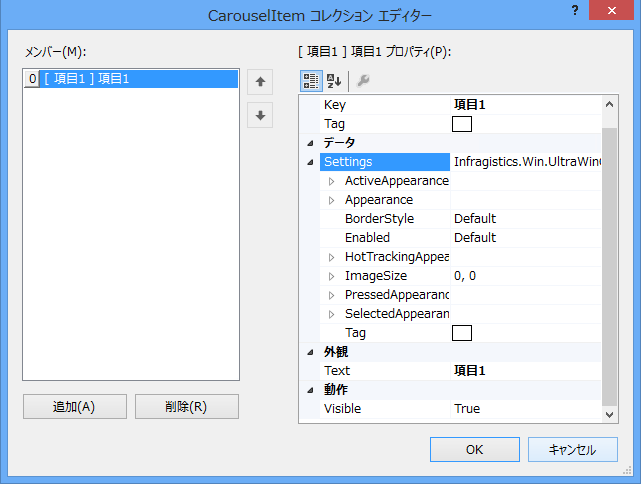Click the 追加(A) button
This screenshot has height=484, width=641.
click(74, 406)
